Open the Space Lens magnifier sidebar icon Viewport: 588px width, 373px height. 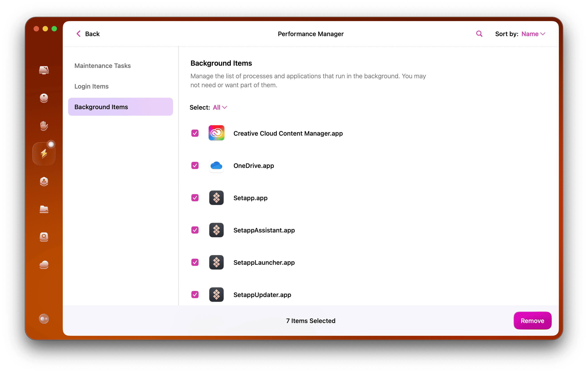[44, 237]
